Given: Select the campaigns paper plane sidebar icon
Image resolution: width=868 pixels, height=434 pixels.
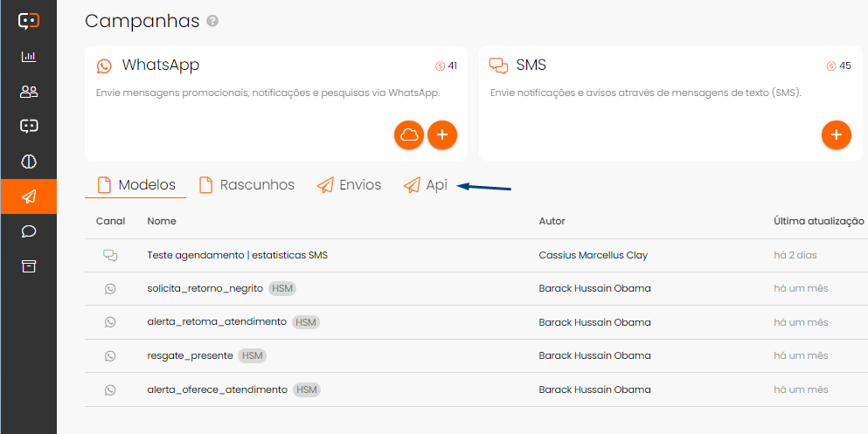Looking at the screenshot, I should [x=29, y=196].
